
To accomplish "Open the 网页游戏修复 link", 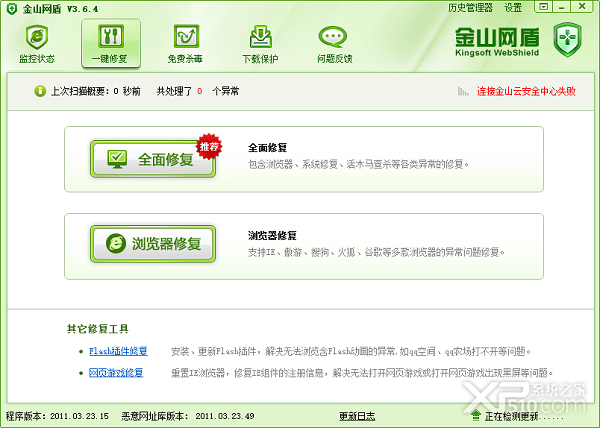I will [x=116, y=373].
